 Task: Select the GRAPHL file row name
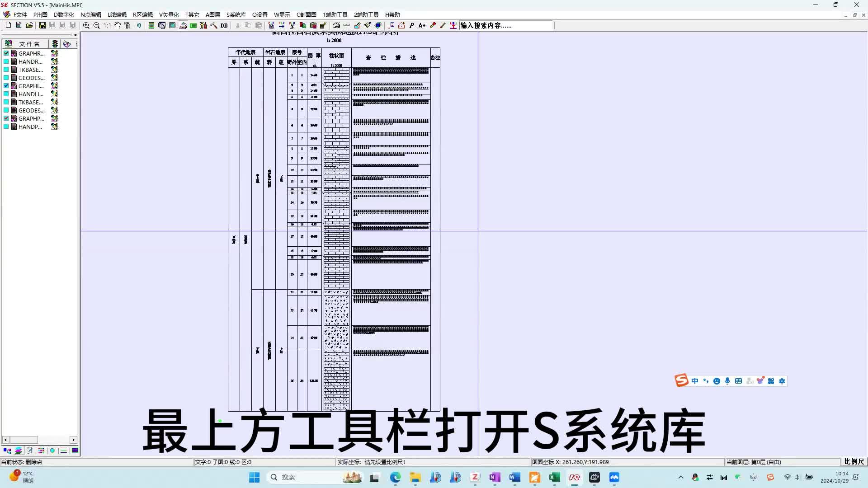[x=31, y=86]
